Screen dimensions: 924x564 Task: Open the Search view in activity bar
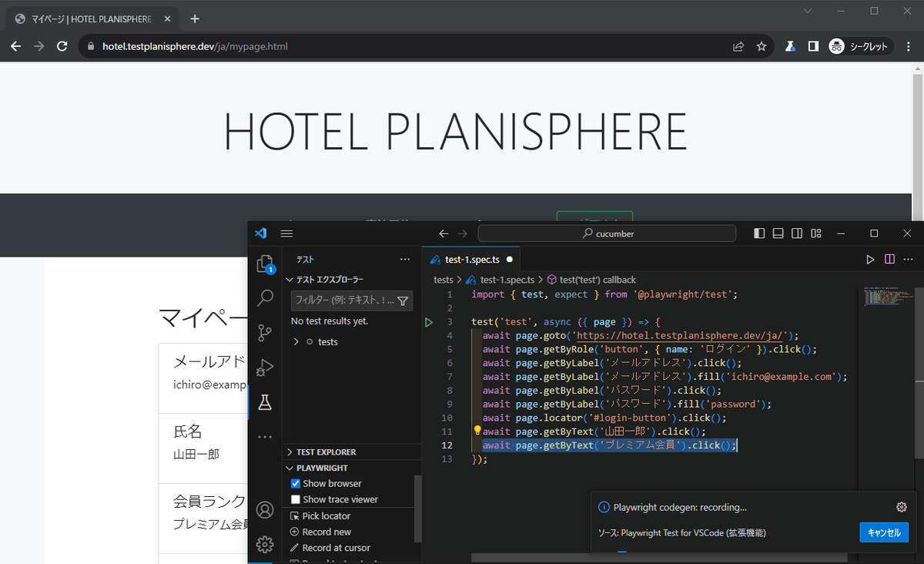tap(265, 297)
